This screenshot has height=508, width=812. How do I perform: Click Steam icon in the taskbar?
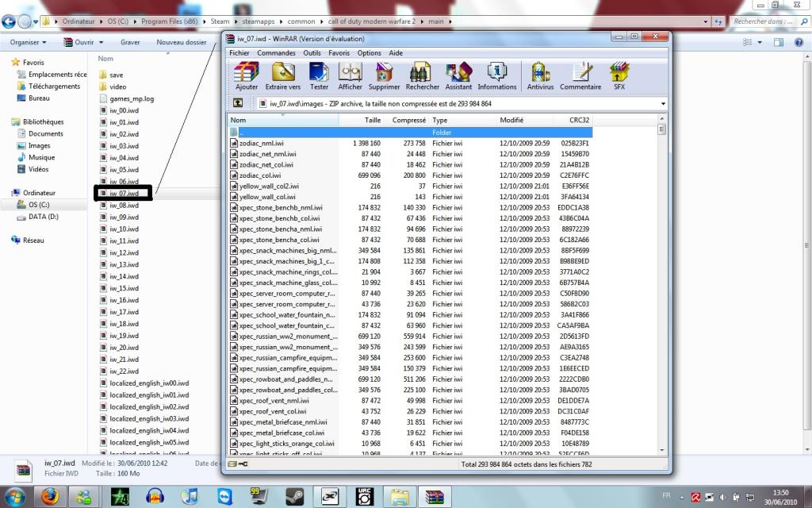pos(295,497)
